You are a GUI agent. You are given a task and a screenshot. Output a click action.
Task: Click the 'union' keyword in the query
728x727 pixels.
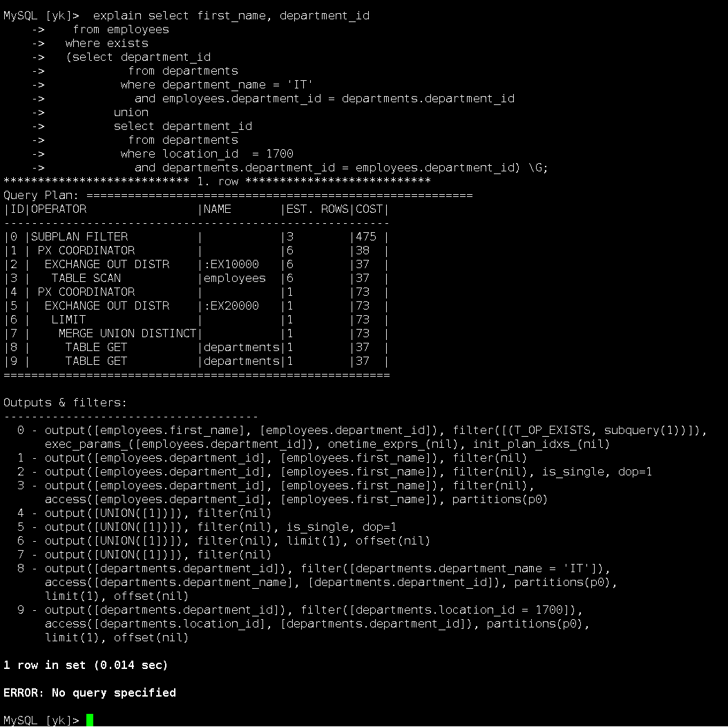131,113
